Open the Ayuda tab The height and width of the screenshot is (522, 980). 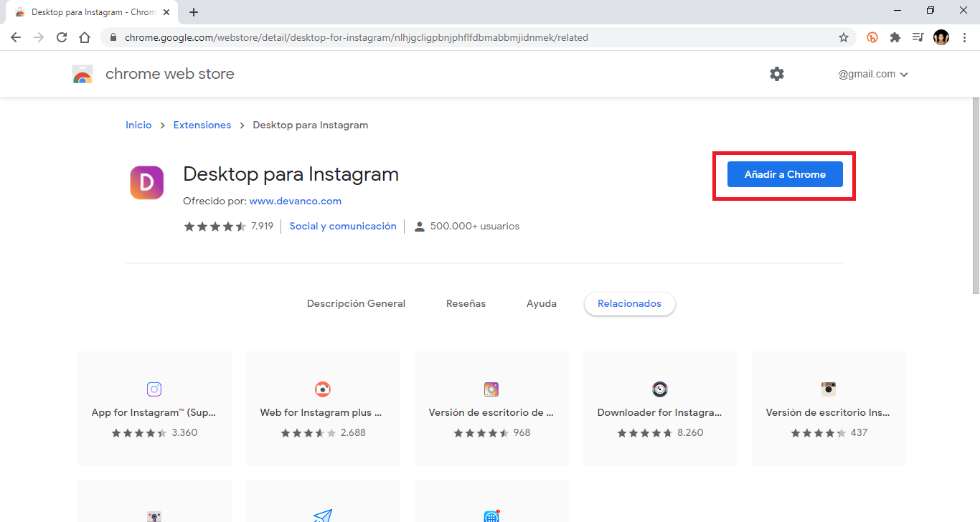(x=542, y=303)
